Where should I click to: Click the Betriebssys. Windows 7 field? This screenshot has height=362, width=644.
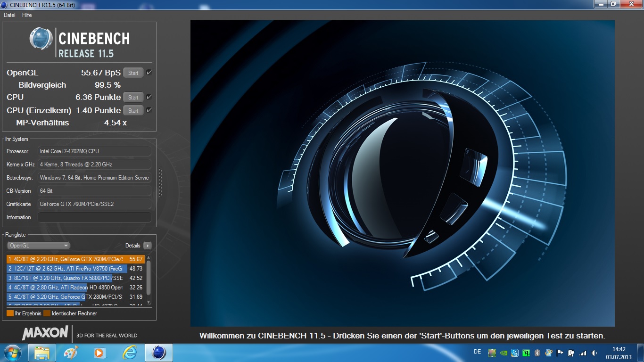94,178
